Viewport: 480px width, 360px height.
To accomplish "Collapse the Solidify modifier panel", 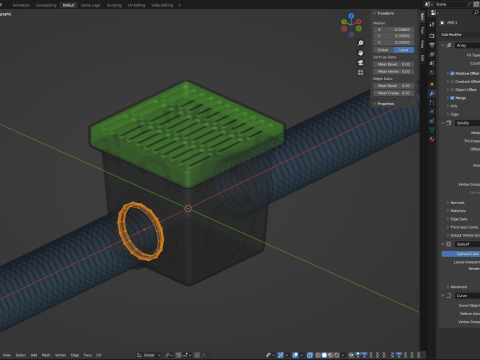I will pos(443,123).
